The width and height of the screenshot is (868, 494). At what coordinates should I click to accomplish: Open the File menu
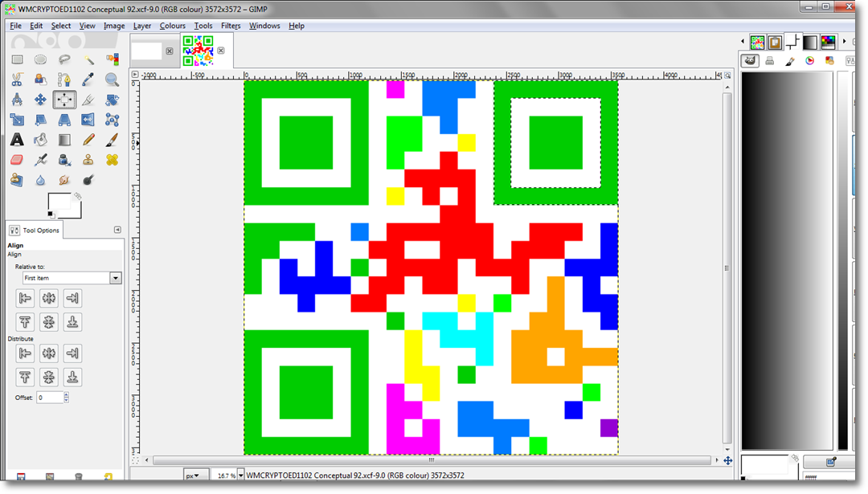[15, 26]
